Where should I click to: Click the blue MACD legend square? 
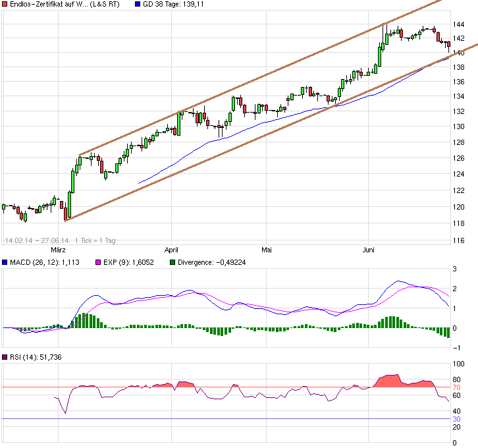click(4, 264)
